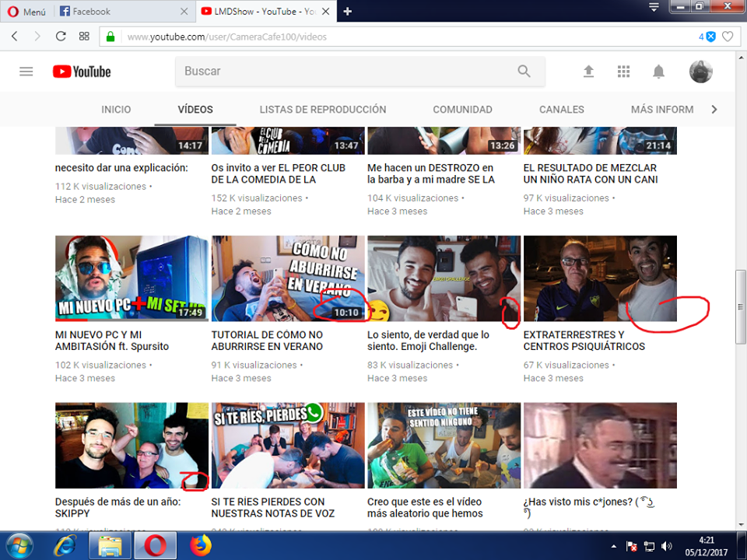Open the CANALES tab
Screen dimensions: 747x560
[x=562, y=110]
